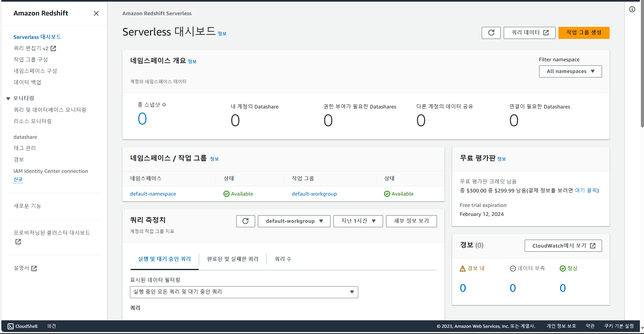This screenshot has width=644, height=334.
Task: Open the default-namespace link
Action: 153,194
